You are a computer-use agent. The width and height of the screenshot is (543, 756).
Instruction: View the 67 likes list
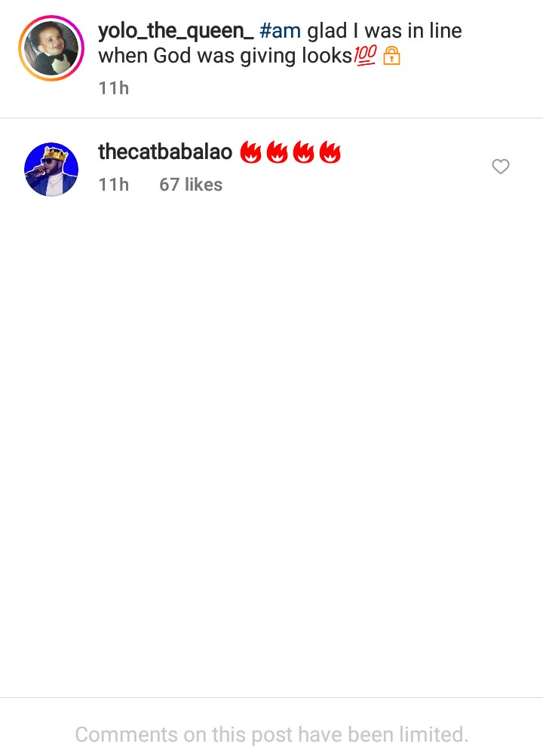click(x=191, y=185)
